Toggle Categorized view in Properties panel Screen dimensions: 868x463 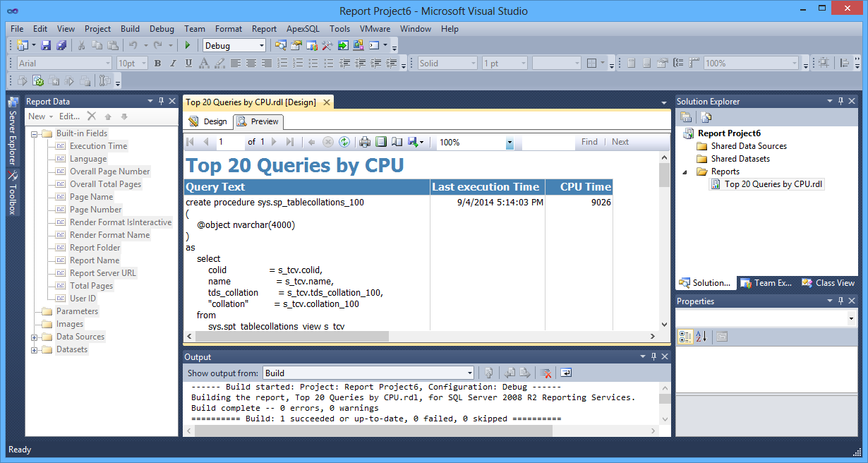[685, 336]
